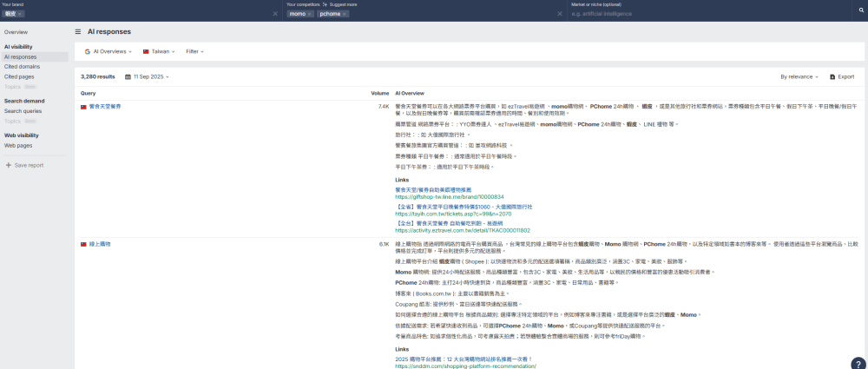Open the snddm.com shopping platform link
The image size is (868, 369).
(x=465, y=366)
